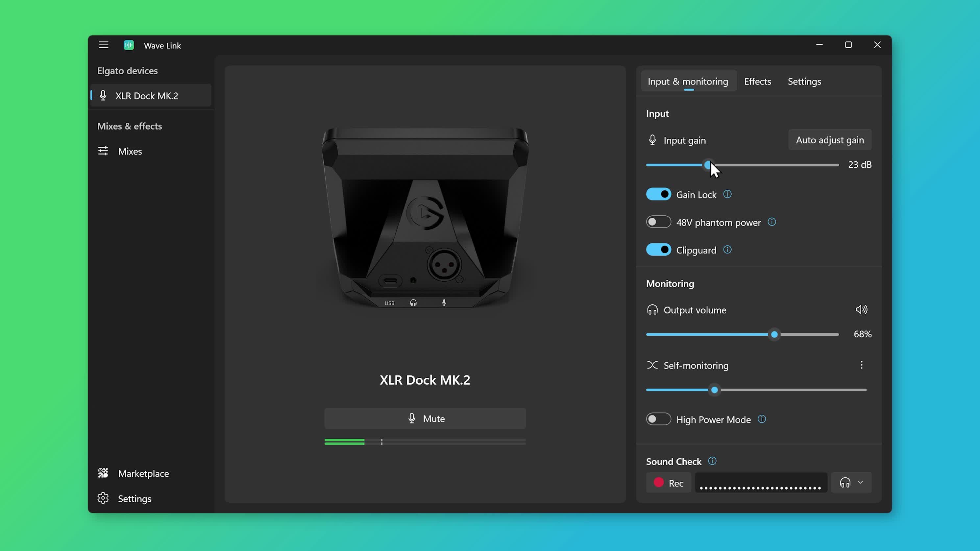The width and height of the screenshot is (980, 551).
Task: Mute output with the speaker icon
Action: coord(862,310)
